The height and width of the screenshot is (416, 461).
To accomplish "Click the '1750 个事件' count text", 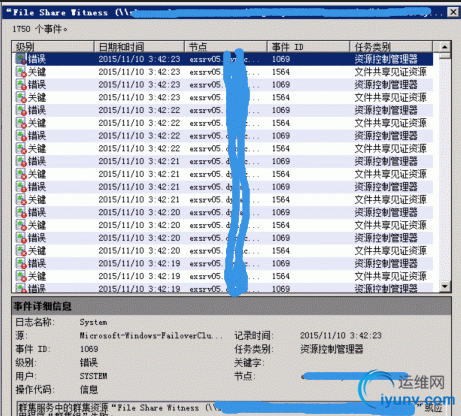I will pyautogui.click(x=40, y=29).
